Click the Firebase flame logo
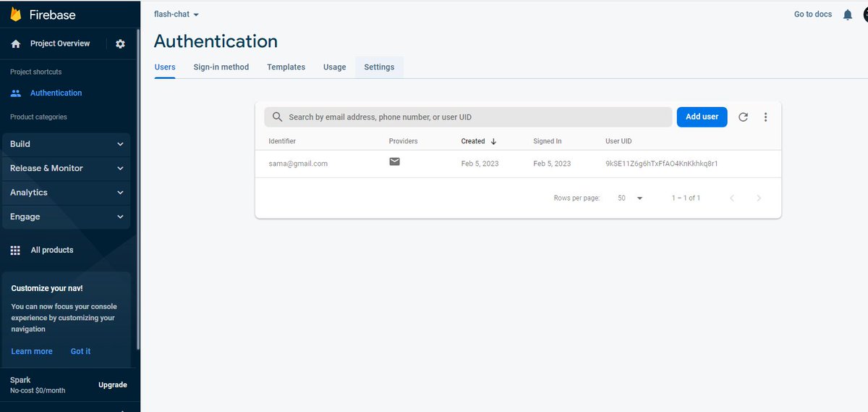The image size is (868, 412). click(15, 14)
